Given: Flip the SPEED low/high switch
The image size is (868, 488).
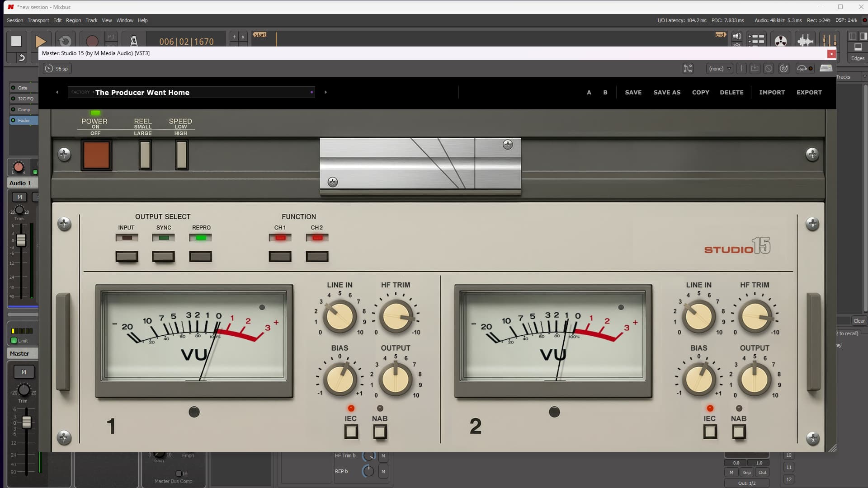Looking at the screenshot, I should 182,155.
